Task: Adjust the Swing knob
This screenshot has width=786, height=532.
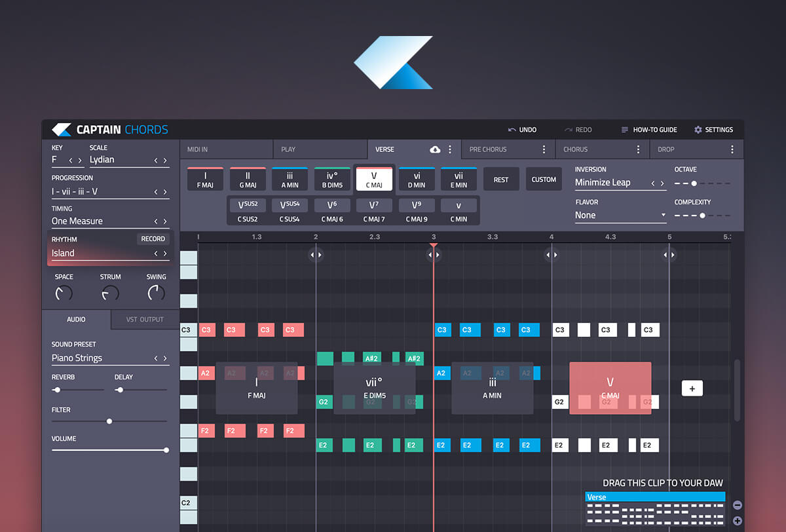Action: 156,293
